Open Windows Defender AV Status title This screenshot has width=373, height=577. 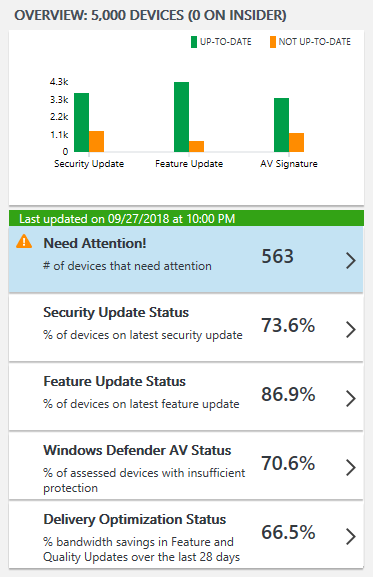(137, 450)
